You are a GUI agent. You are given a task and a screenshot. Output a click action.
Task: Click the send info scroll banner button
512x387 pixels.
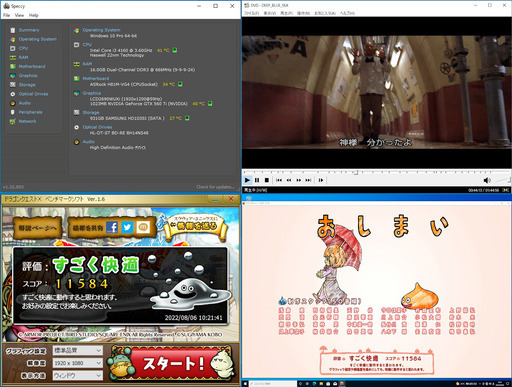pyautogui.click(x=196, y=226)
